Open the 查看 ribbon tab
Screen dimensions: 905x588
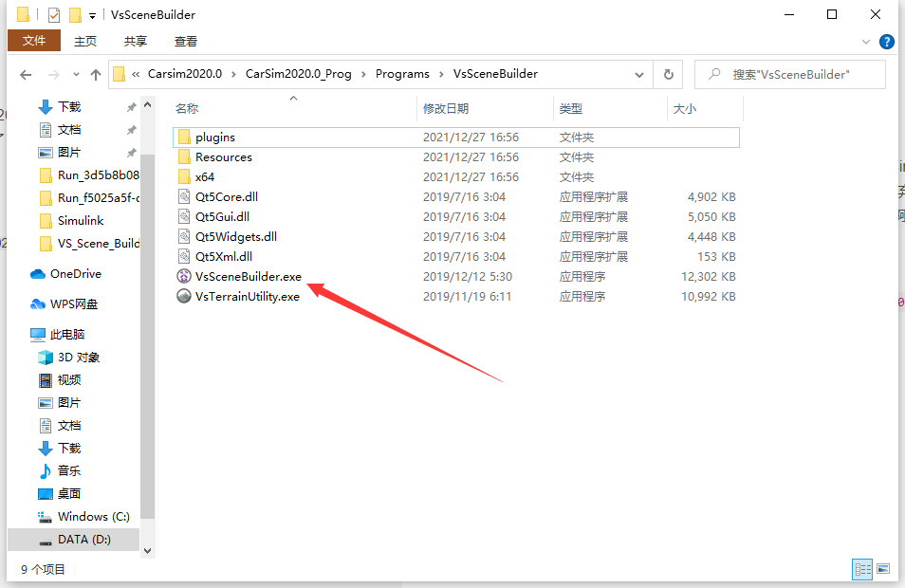[x=186, y=41]
